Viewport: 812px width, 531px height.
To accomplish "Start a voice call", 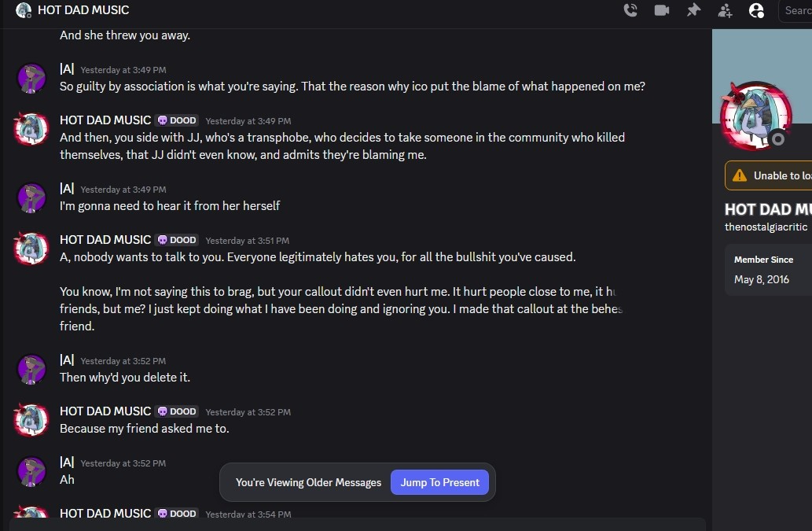I will point(630,10).
